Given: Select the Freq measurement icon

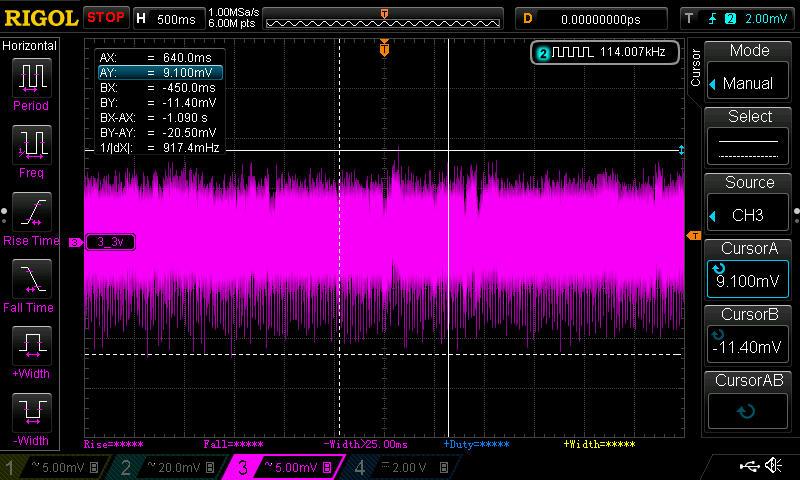Looking at the screenshot, I should (x=30, y=149).
